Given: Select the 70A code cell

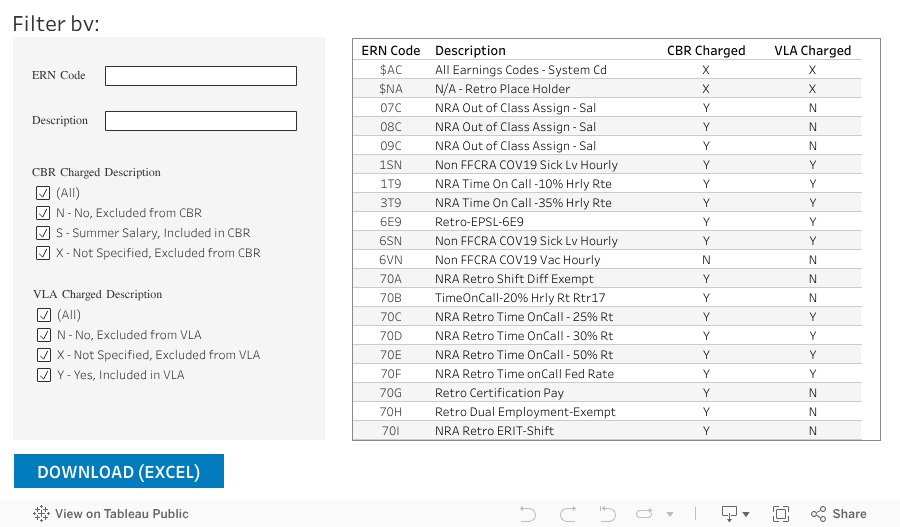Looking at the screenshot, I should tap(391, 278).
